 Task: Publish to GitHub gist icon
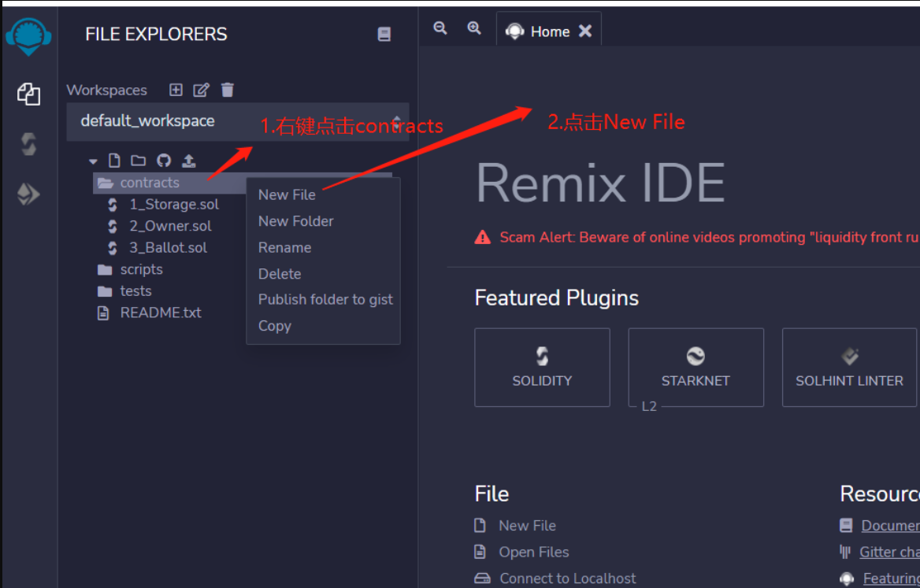point(164,161)
